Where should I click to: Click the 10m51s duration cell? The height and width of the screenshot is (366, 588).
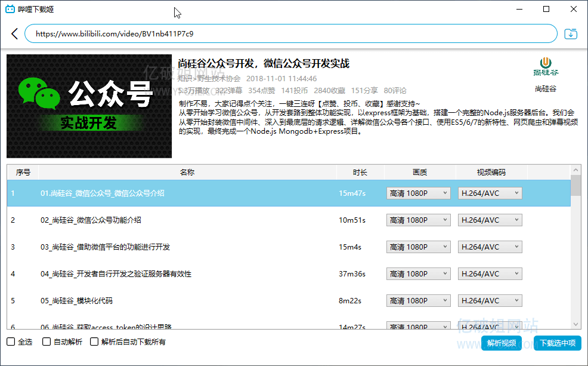(x=352, y=220)
